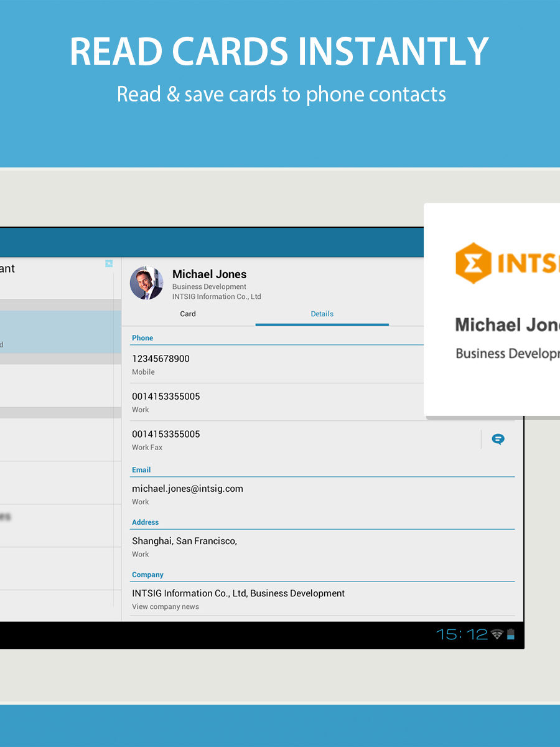Call mobile number 12345678900
The image size is (560, 747).
point(161,359)
